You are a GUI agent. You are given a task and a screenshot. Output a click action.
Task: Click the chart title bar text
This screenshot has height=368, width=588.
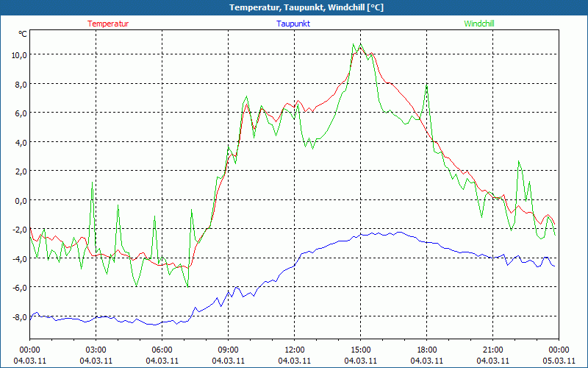[x=306, y=7]
